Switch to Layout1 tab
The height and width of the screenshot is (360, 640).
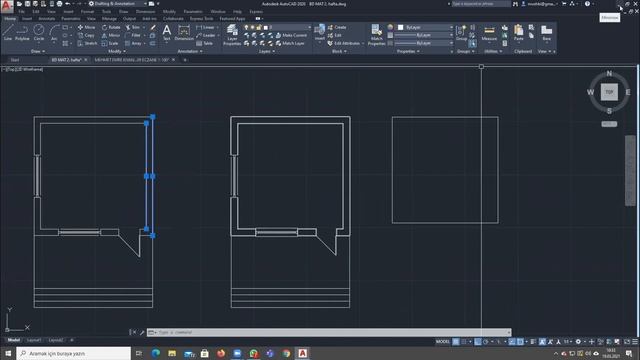pos(34,340)
